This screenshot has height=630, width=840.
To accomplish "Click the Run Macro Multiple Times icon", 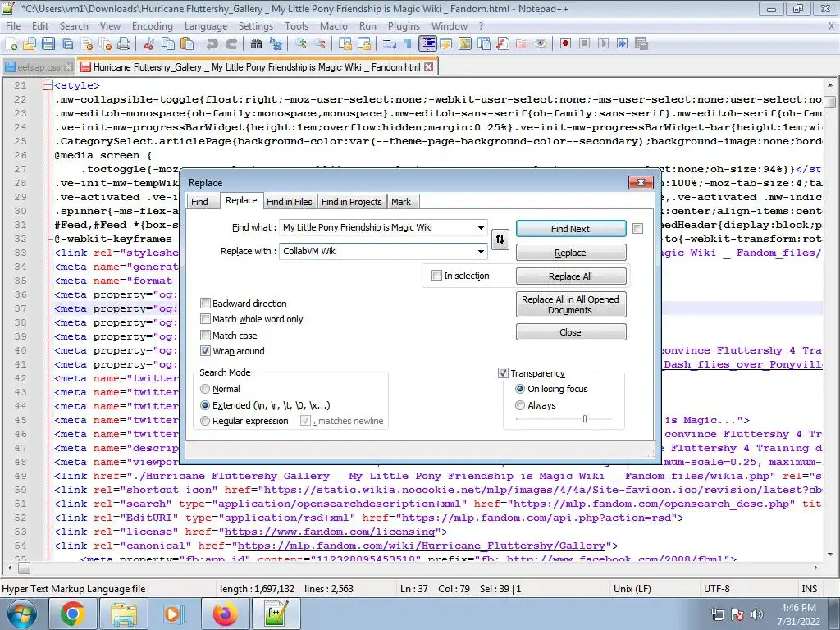I will point(622,43).
